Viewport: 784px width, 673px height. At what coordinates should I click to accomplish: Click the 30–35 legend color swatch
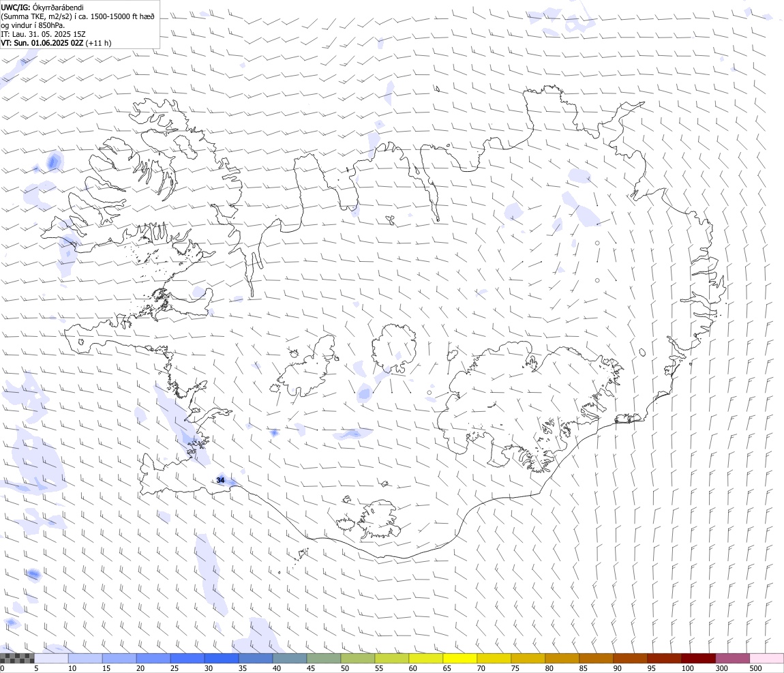click(222, 659)
